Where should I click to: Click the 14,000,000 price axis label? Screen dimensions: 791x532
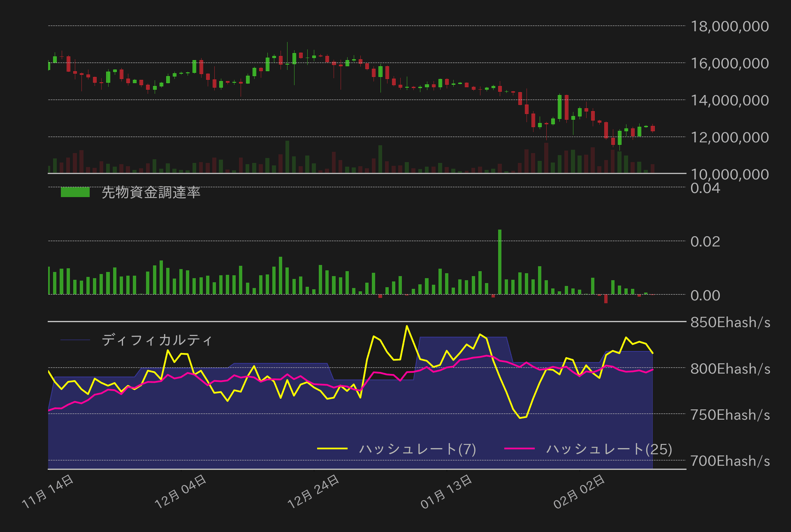pyautogui.click(x=729, y=100)
